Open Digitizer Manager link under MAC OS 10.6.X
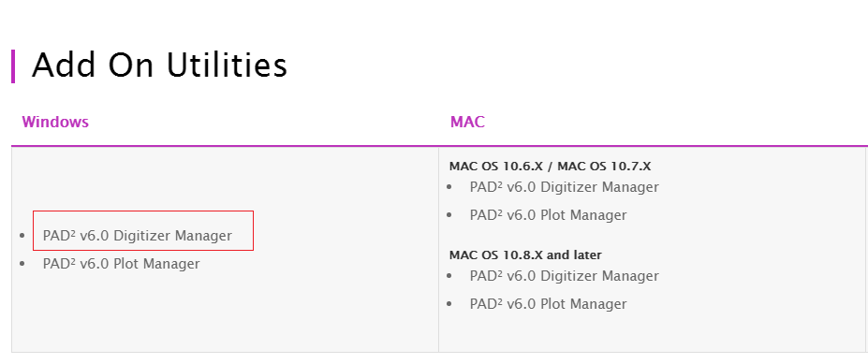This screenshot has height=364, width=868. pyautogui.click(x=564, y=187)
